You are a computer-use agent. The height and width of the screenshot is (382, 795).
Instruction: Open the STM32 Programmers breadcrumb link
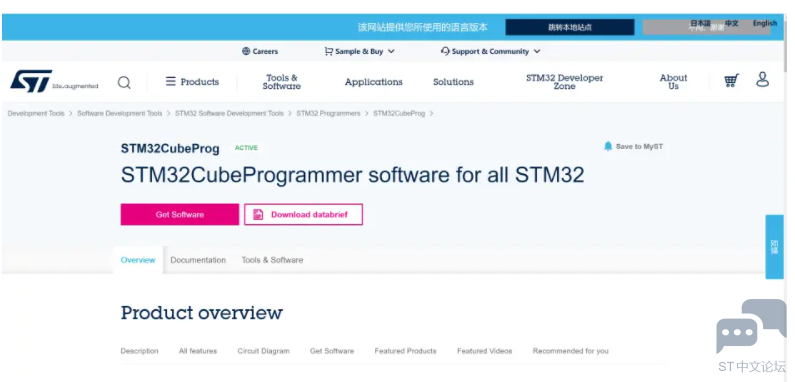(x=328, y=114)
